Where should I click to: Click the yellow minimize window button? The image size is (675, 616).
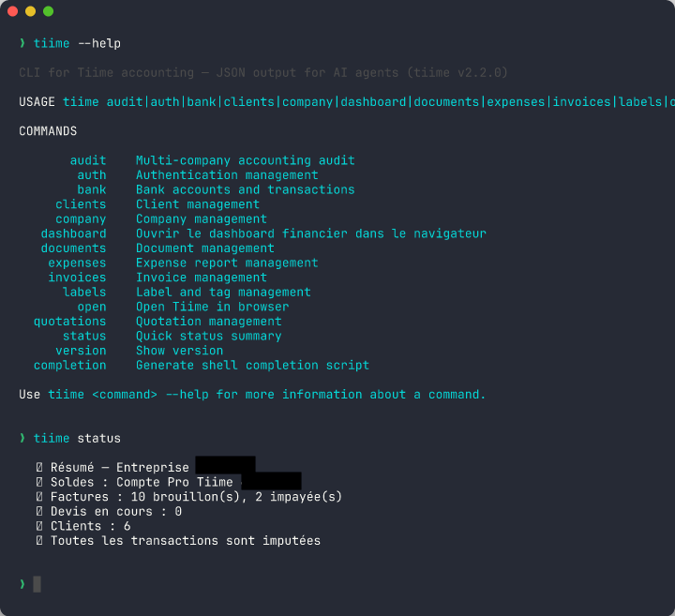point(30,11)
